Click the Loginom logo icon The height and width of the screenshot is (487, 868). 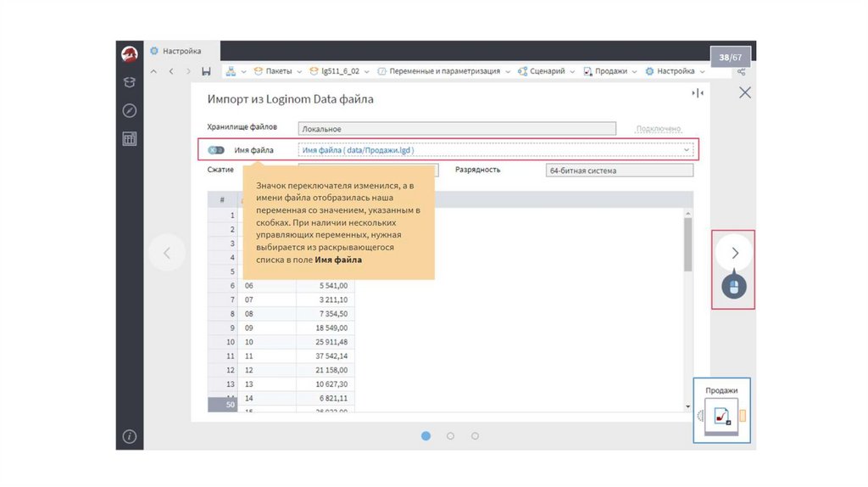(x=130, y=53)
